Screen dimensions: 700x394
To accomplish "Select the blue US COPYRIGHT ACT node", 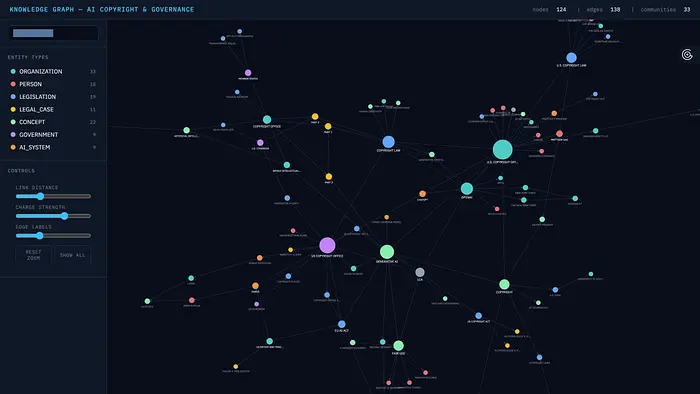I will (479, 315).
